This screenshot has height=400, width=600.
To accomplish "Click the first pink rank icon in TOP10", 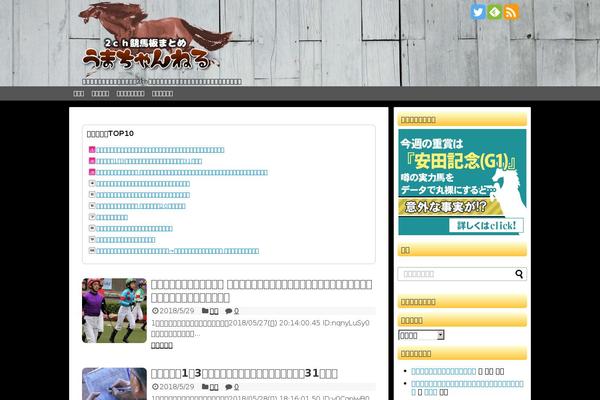I will click(92, 150).
